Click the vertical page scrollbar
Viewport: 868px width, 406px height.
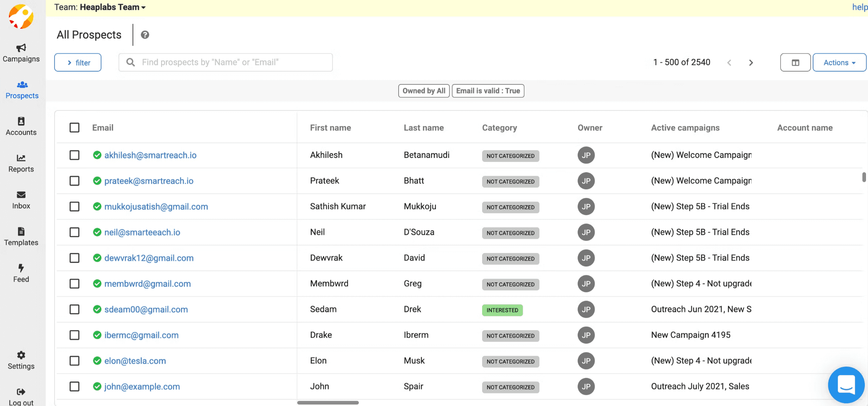pos(864,177)
